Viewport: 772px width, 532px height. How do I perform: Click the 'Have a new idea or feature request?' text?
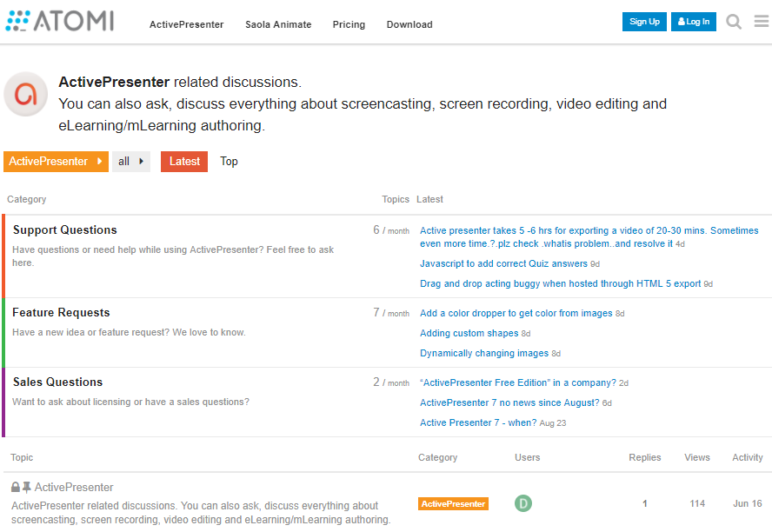(129, 332)
